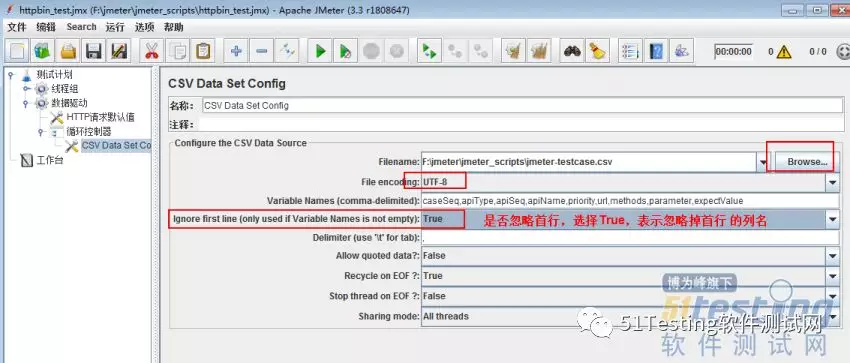The image size is (850, 363).
Task: Select 测试计划 in the tree
Action: (x=54, y=75)
